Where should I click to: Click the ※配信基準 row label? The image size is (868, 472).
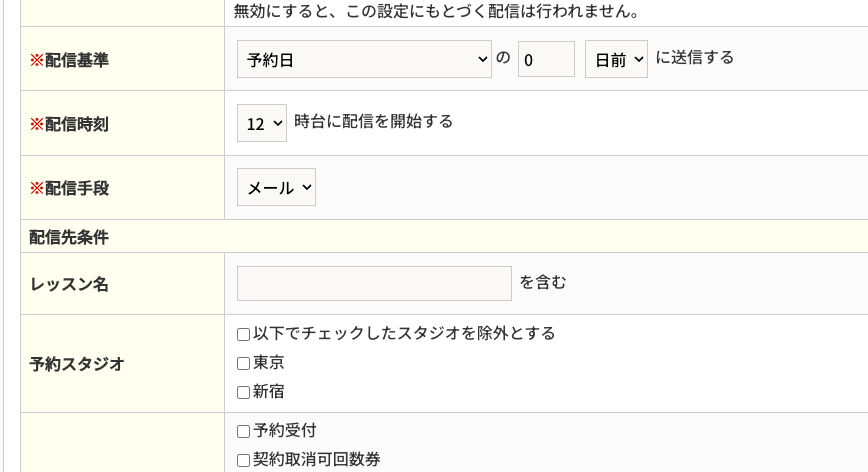69,60
